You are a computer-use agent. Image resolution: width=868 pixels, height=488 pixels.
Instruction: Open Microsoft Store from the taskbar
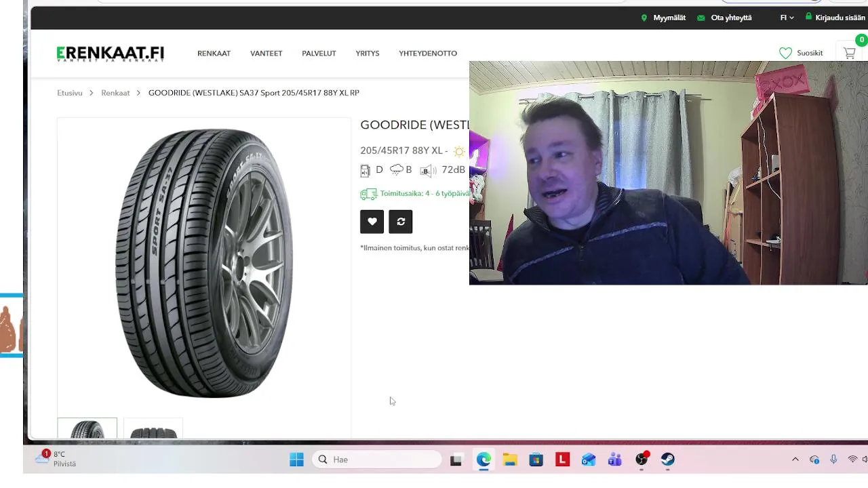pos(536,460)
